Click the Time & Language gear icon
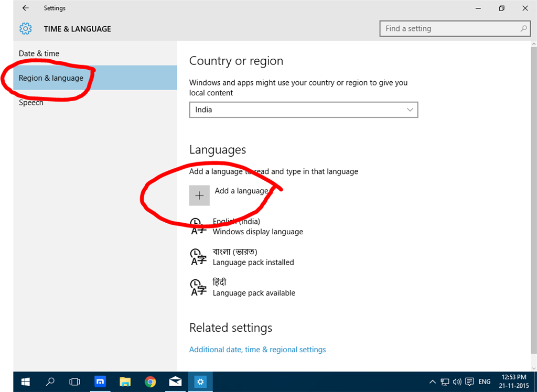537x392 pixels. 25,29
